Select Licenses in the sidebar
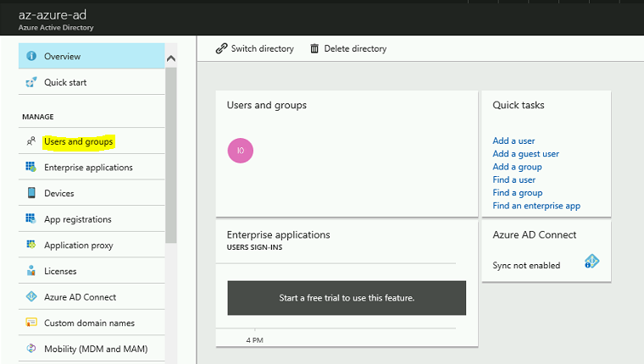Viewport: 644px width, 364px height. [92, 271]
